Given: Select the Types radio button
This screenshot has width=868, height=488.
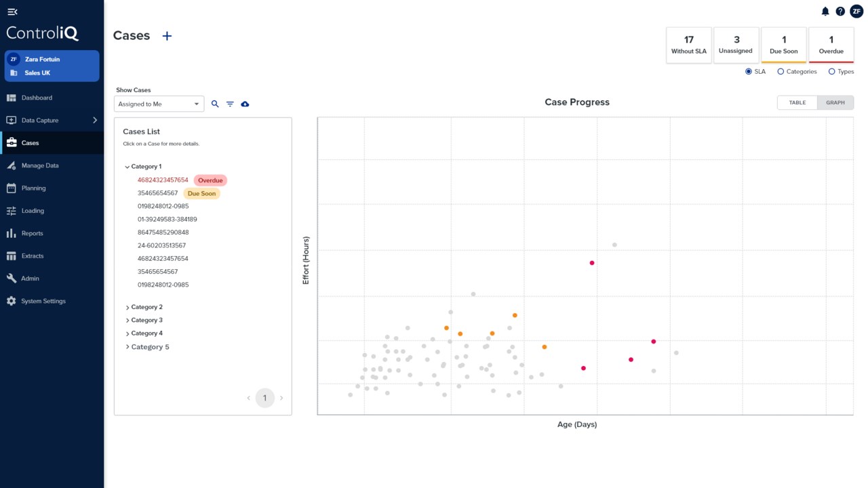Looking at the screenshot, I should point(832,72).
